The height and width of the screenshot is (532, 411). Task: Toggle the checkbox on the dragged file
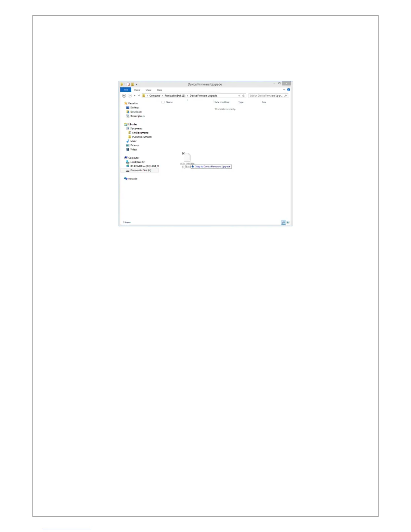click(184, 153)
